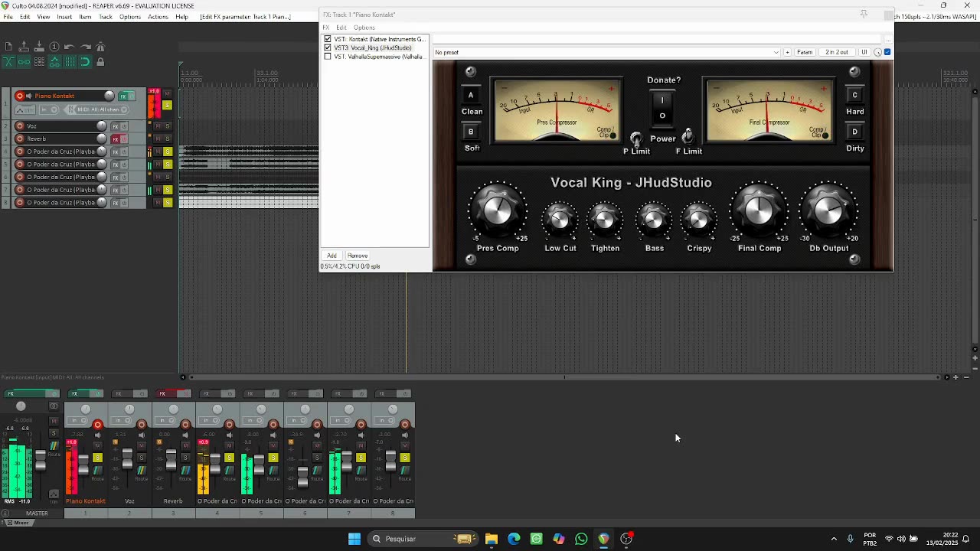
Task: Toggle auto-crossfade toolbar icon
Action: (x=9, y=61)
